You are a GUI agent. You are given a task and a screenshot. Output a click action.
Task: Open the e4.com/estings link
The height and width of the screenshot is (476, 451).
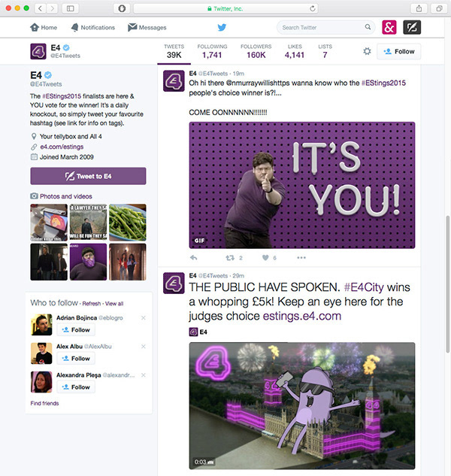coord(62,147)
